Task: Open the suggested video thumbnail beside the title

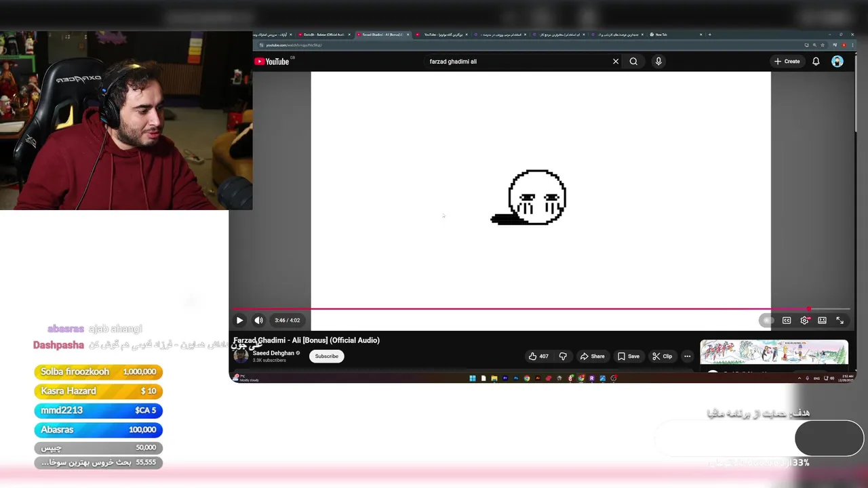Action: click(774, 352)
